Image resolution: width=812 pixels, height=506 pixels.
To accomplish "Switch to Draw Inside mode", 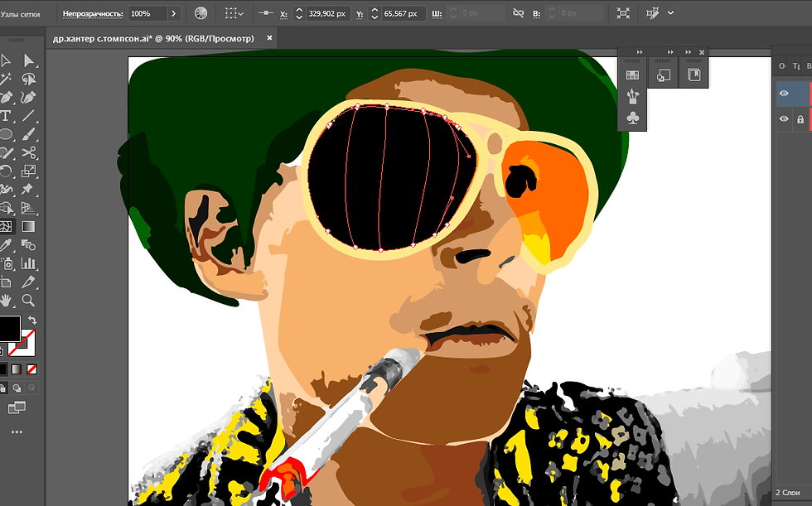I will tap(31, 388).
